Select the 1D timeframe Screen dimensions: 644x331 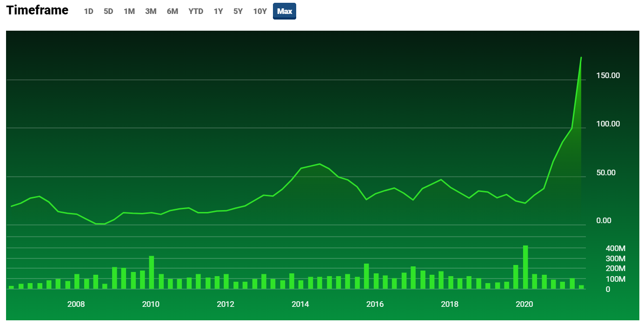pos(88,11)
